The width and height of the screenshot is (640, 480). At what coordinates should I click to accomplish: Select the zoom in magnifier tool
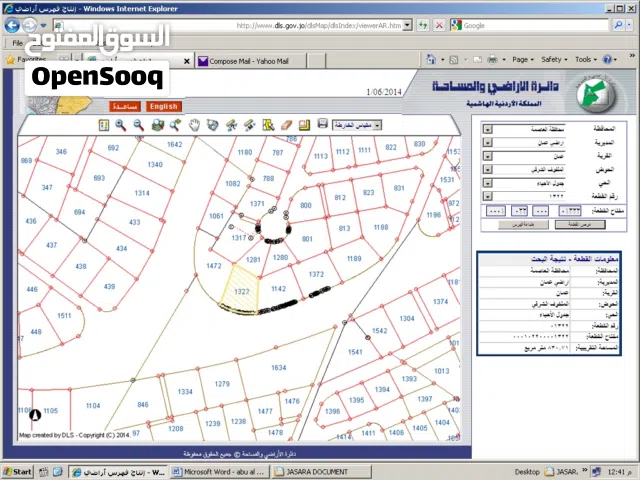coord(120,125)
